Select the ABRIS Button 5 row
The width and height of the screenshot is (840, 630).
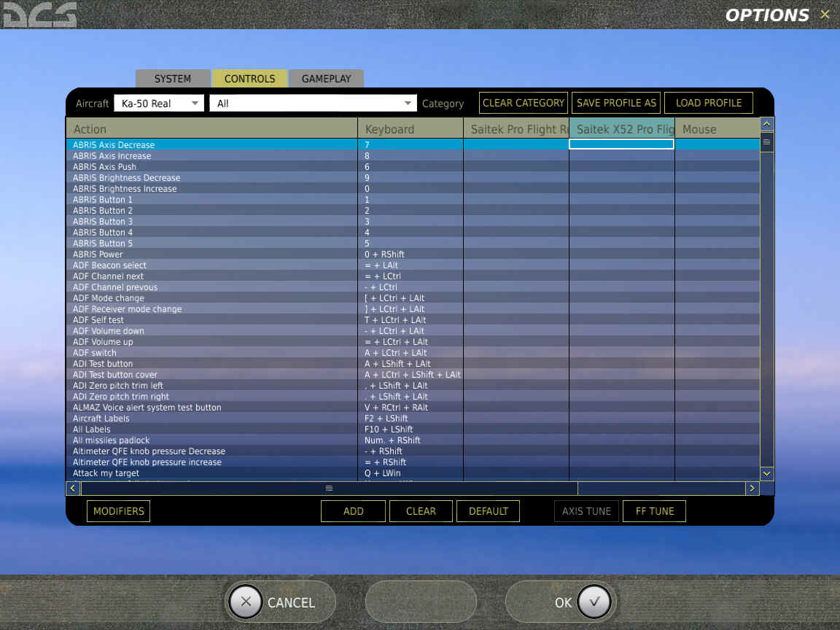(413, 244)
